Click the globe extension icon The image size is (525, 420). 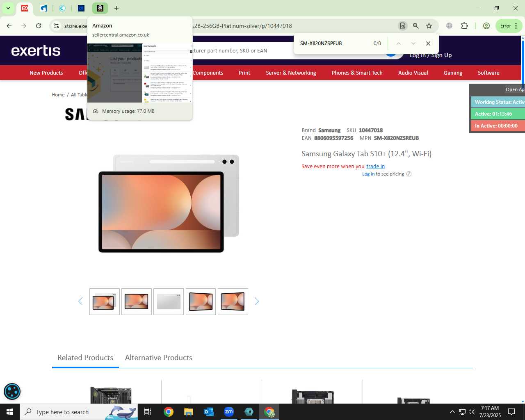tap(450, 26)
